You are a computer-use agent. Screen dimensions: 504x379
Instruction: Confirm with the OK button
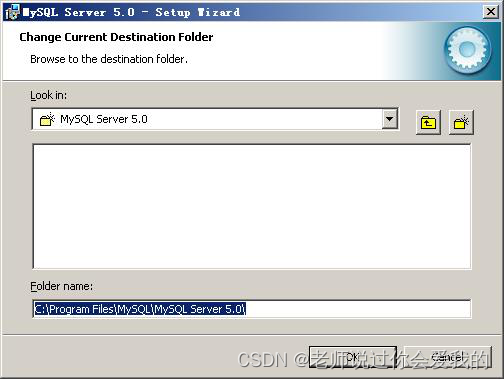[353, 357]
